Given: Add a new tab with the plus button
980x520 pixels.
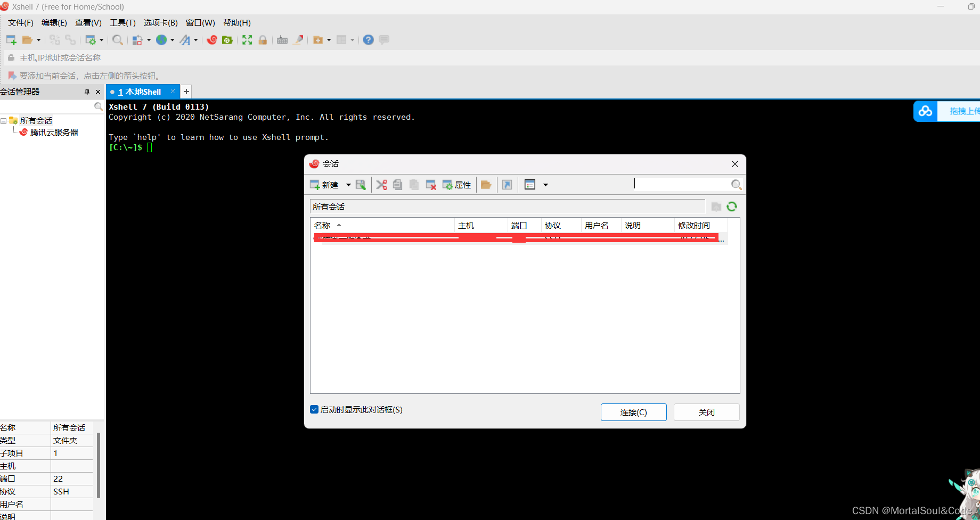Looking at the screenshot, I should pyautogui.click(x=186, y=92).
